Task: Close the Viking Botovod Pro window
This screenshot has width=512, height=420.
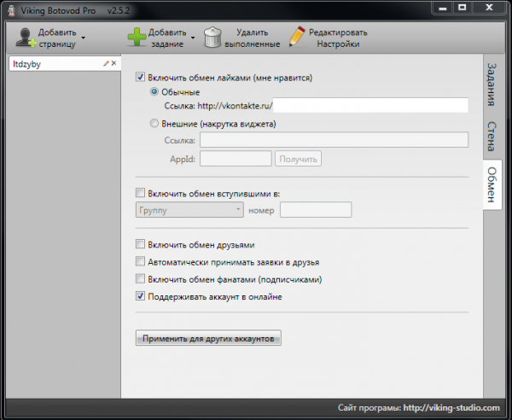Action: click(x=489, y=8)
